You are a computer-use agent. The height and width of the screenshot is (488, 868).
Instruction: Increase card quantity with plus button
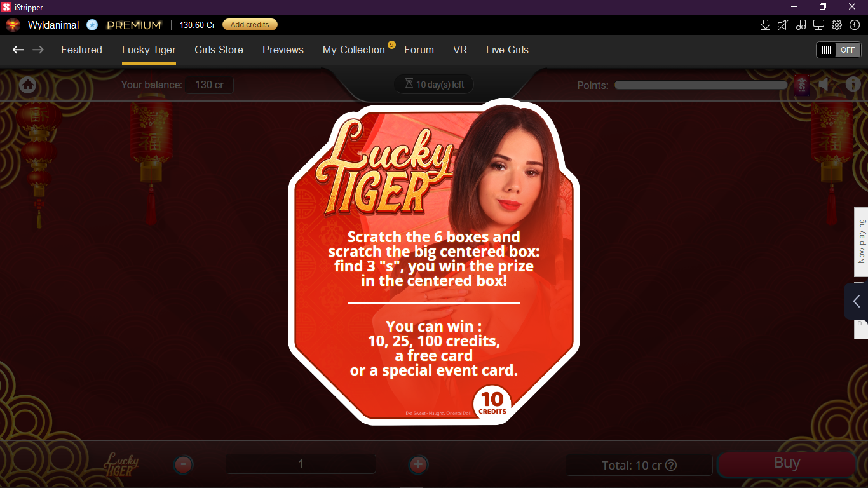point(418,464)
